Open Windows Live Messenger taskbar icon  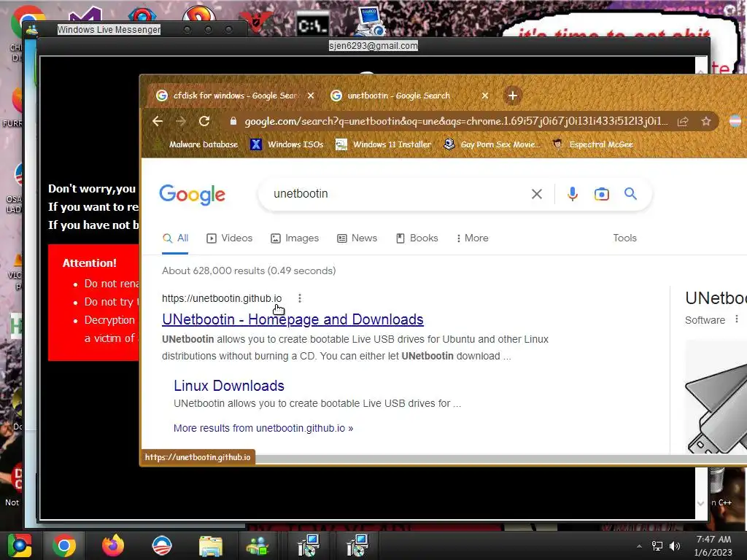[258, 545]
